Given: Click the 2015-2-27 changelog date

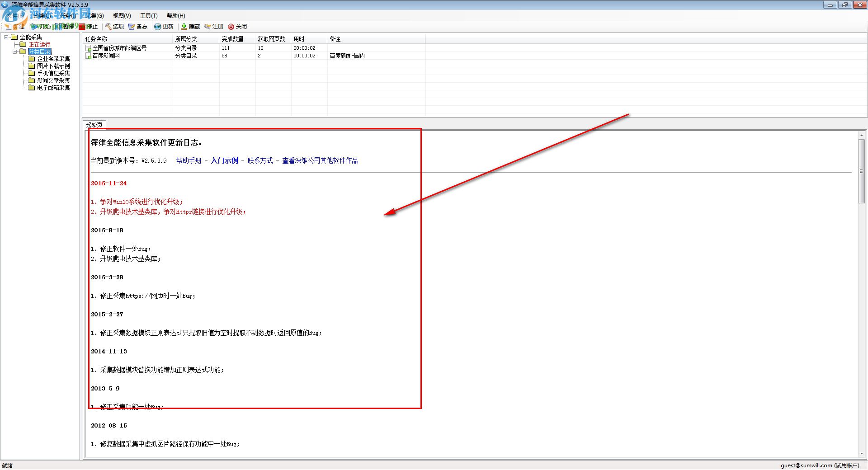Looking at the screenshot, I should pyautogui.click(x=107, y=315).
